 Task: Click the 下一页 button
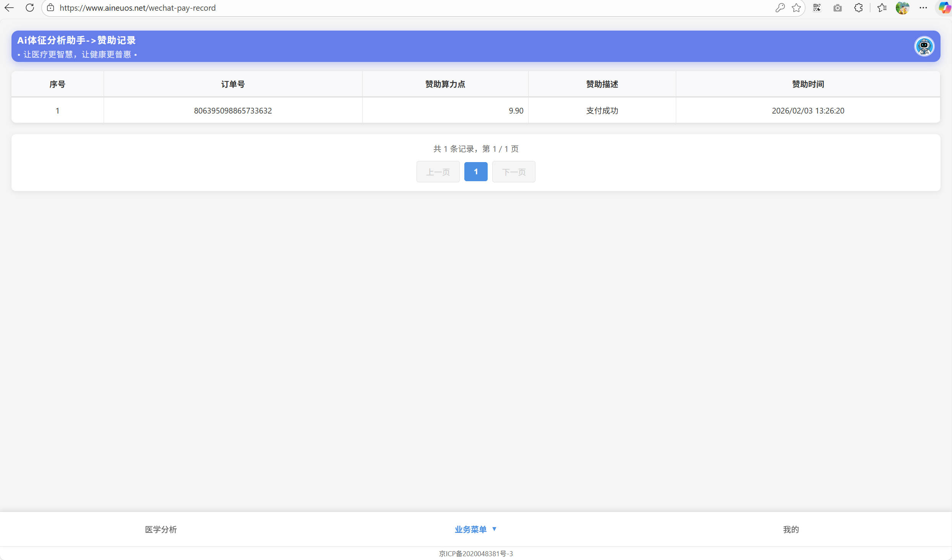(514, 172)
